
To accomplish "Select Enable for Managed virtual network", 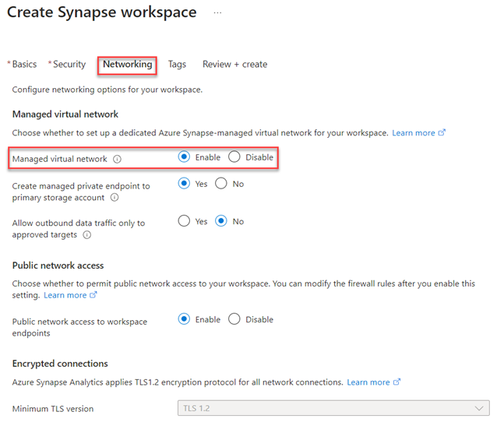I will pyautogui.click(x=184, y=157).
